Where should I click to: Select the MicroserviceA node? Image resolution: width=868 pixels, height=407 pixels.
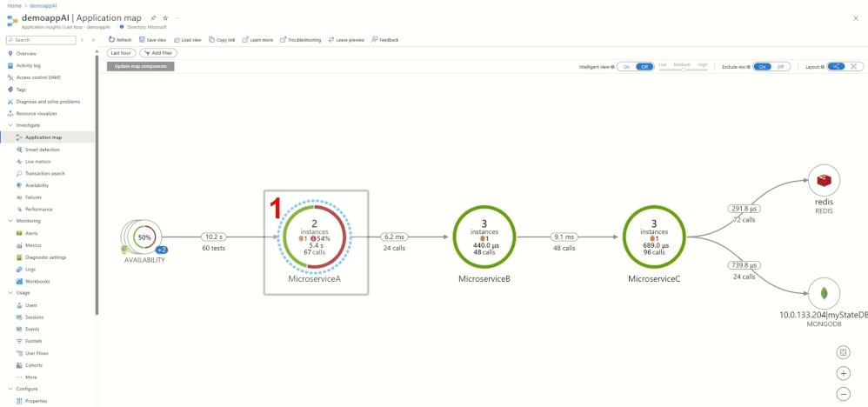tap(315, 237)
